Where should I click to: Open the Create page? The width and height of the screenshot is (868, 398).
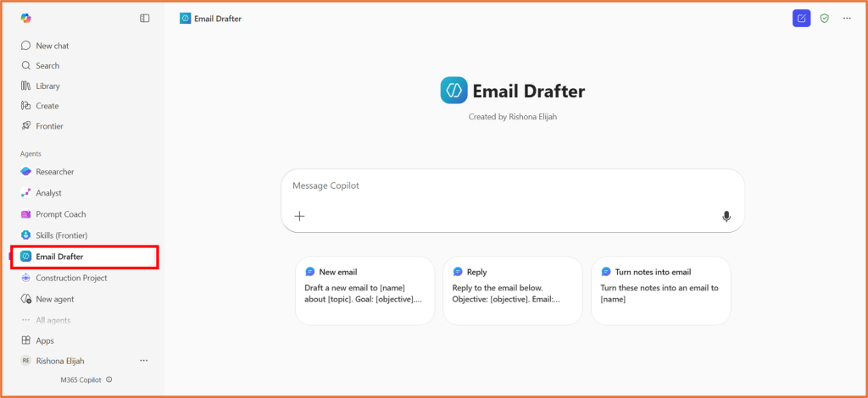click(47, 106)
